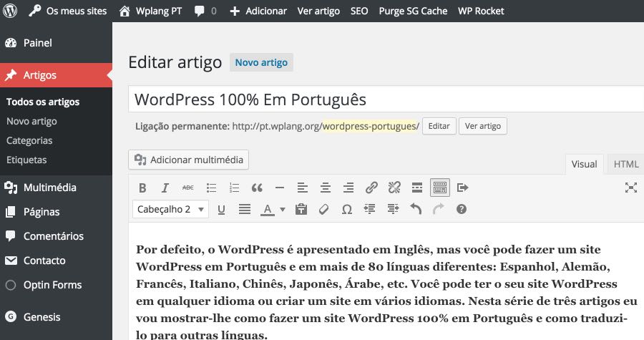The width and height of the screenshot is (644, 340).
Task: Remove link with unlink icon
Action: tap(394, 188)
